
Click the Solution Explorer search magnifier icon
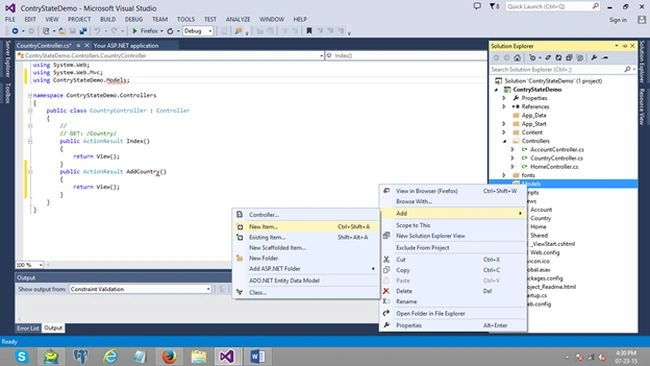point(627,69)
